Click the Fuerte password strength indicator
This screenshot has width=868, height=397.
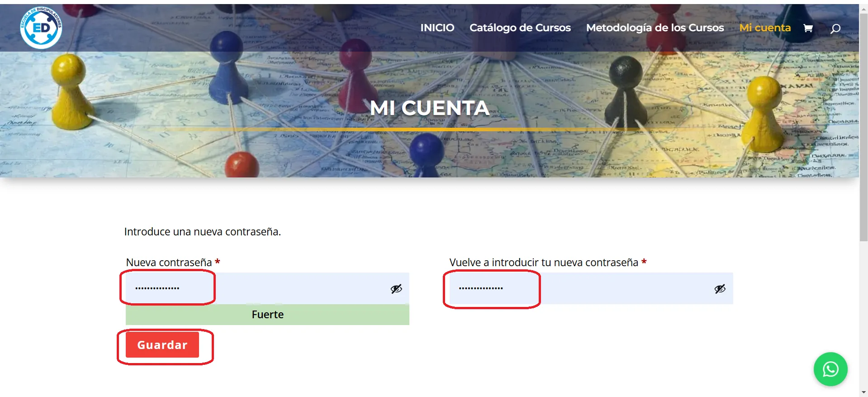pyautogui.click(x=267, y=315)
